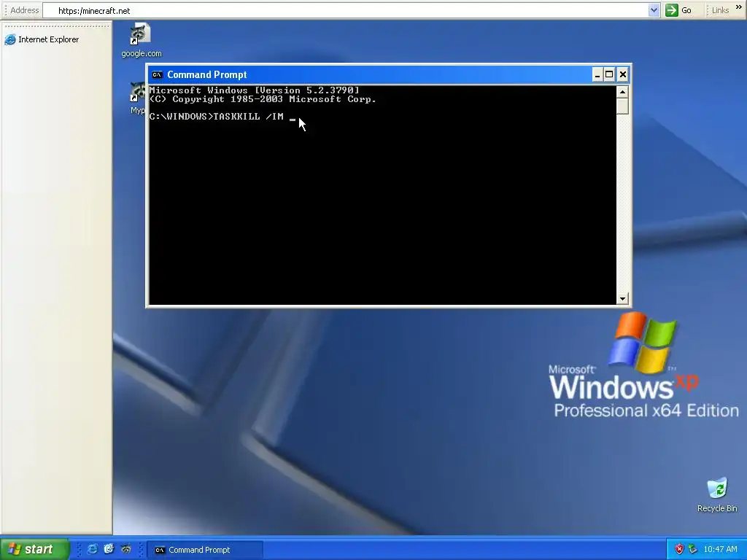Click the Go button next to the address bar

(679, 10)
